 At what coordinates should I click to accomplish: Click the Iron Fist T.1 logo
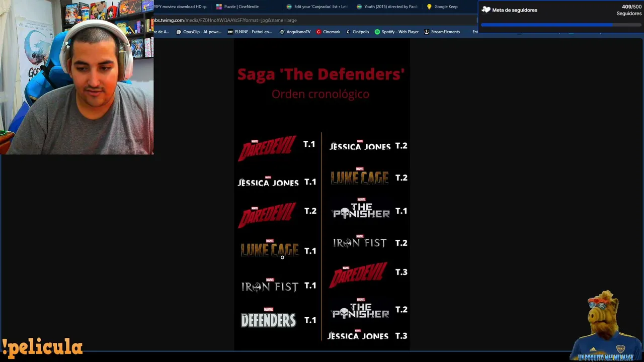pyautogui.click(x=270, y=286)
